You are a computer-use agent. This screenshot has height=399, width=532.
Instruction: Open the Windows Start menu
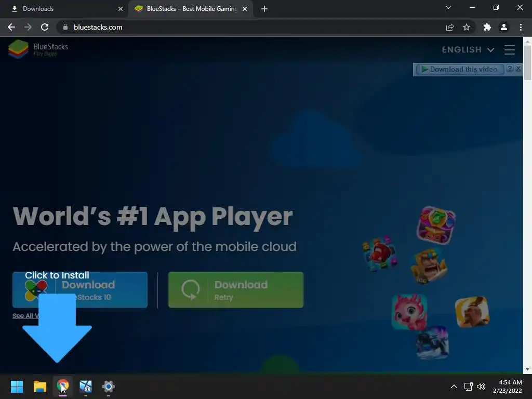[x=17, y=387]
